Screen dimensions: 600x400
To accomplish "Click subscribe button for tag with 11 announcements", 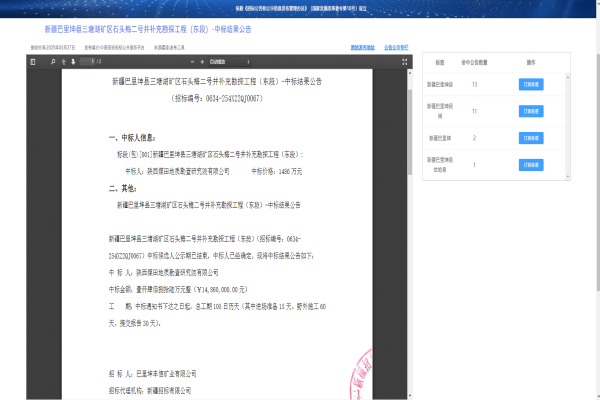I will click(530, 111).
